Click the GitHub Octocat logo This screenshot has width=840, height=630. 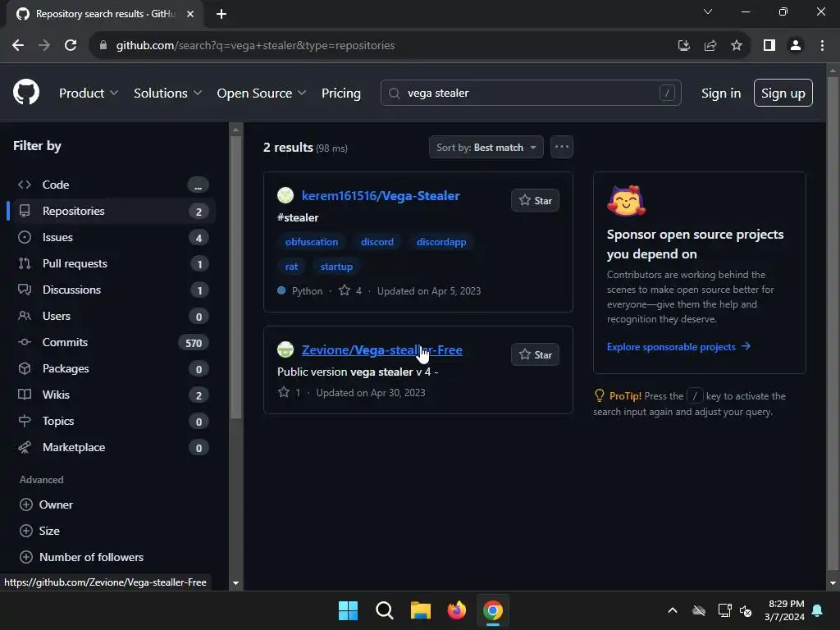pyautogui.click(x=26, y=92)
